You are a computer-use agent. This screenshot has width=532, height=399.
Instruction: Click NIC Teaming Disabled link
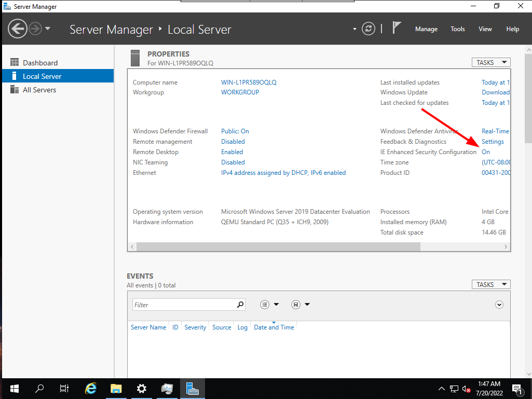coord(233,162)
